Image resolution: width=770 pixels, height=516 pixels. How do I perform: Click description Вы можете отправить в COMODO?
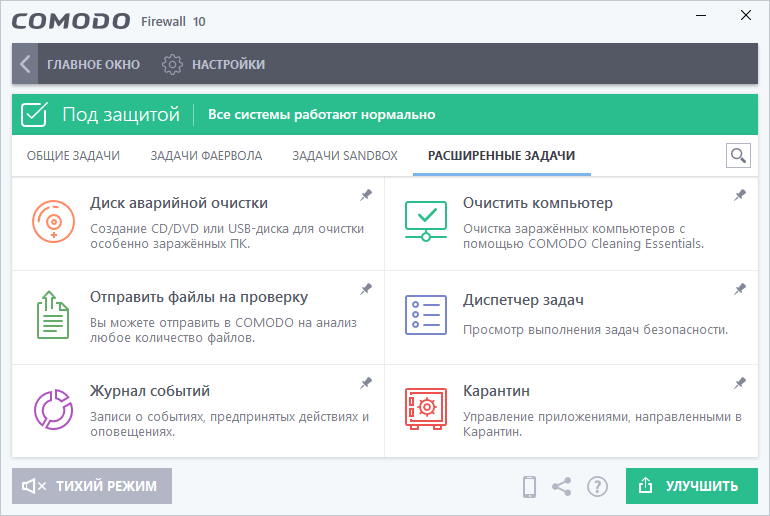pos(223,330)
